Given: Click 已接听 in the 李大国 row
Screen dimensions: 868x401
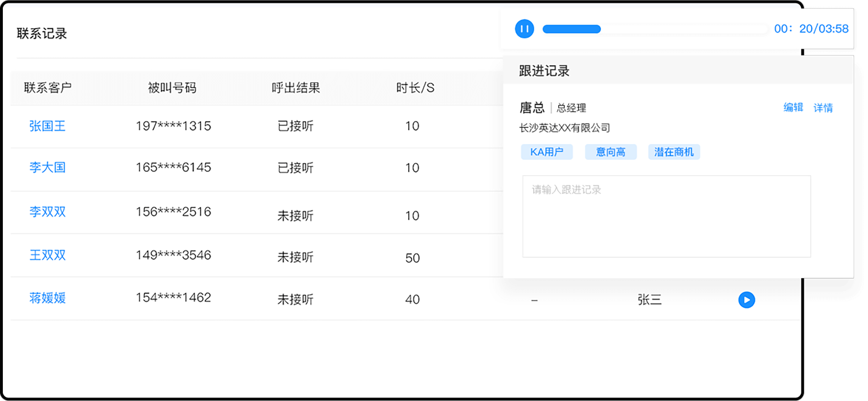Looking at the screenshot, I should click(x=295, y=168).
